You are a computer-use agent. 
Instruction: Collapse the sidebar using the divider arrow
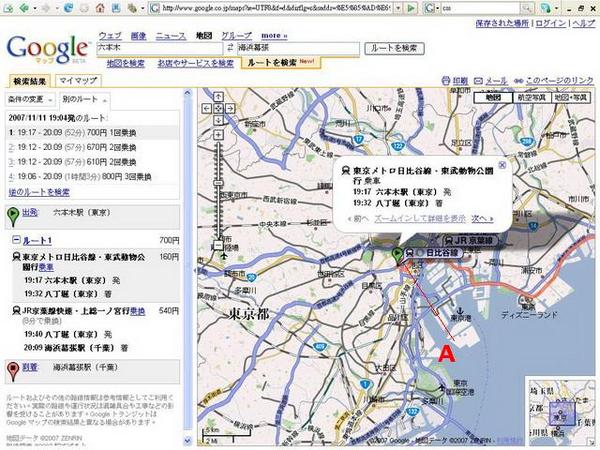point(194,270)
